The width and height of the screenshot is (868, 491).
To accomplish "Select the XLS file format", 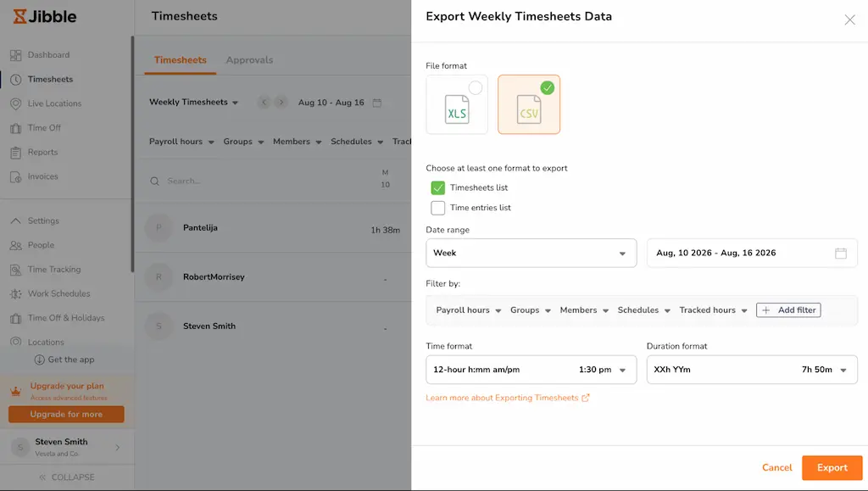I will pos(457,104).
